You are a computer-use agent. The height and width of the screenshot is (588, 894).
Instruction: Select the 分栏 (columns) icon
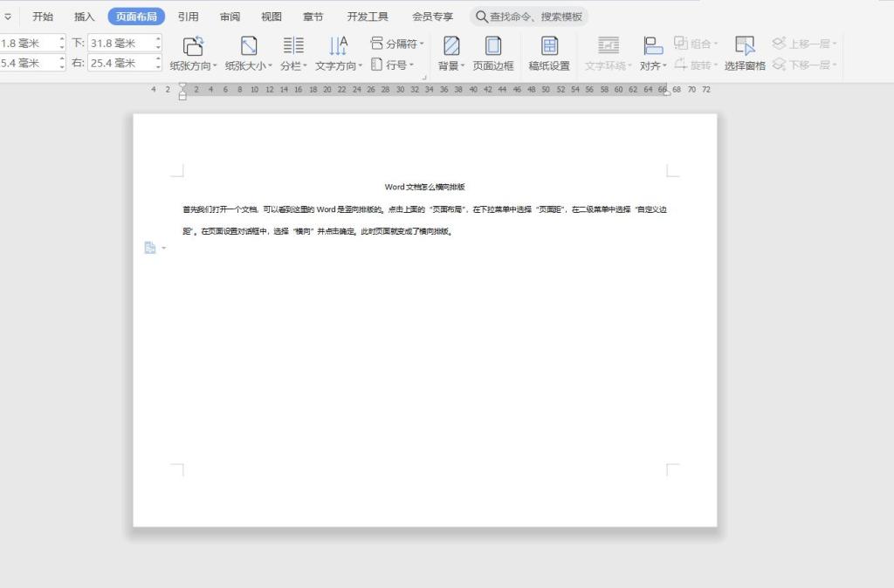pos(293,46)
